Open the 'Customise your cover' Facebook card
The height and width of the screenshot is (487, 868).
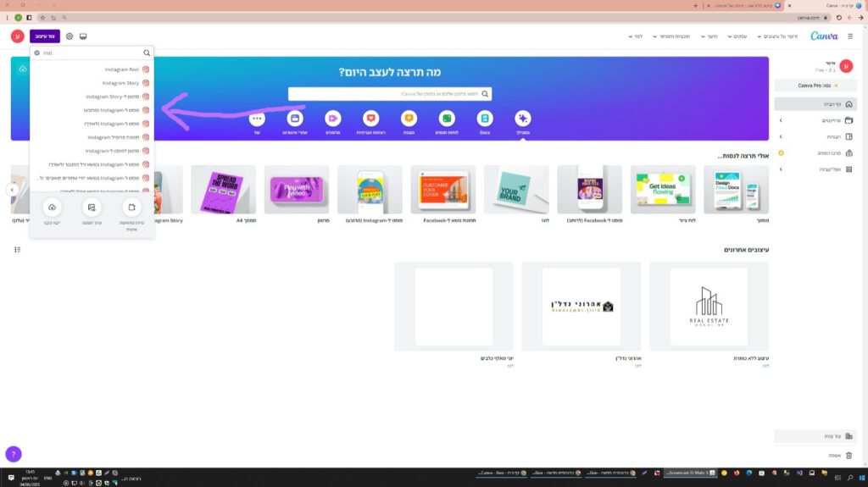[x=442, y=189]
